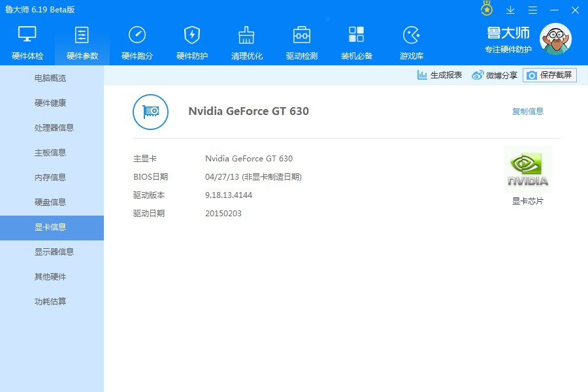Click driver date value 20150203
The height and width of the screenshot is (392, 588).
[223, 214]
